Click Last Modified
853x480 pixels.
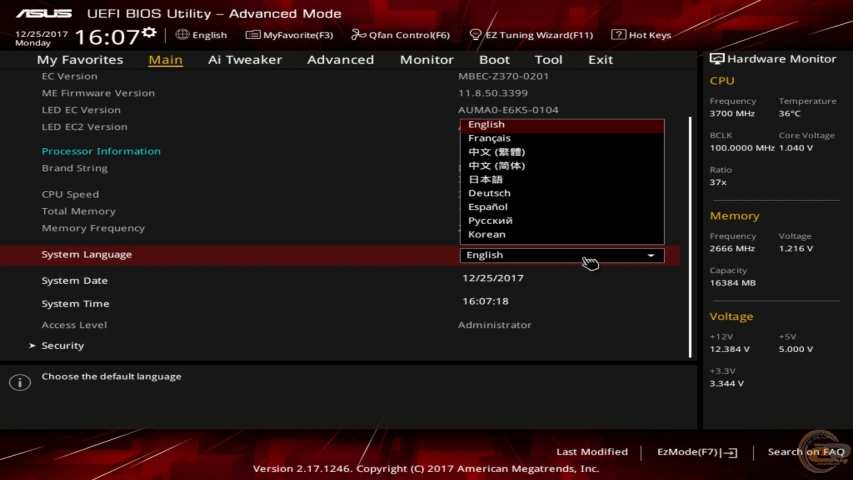pos(592,452)
